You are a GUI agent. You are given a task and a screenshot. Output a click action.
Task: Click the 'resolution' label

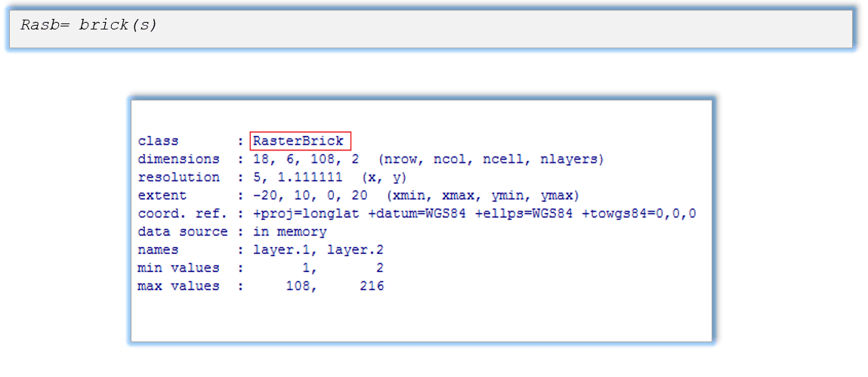[x=178, y=177]
